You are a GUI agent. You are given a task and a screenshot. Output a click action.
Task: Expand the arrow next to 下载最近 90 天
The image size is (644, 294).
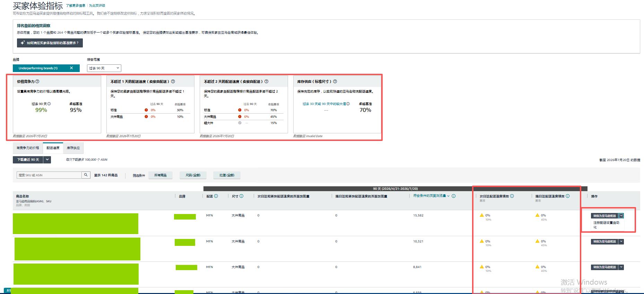click(x=47, y=160)
